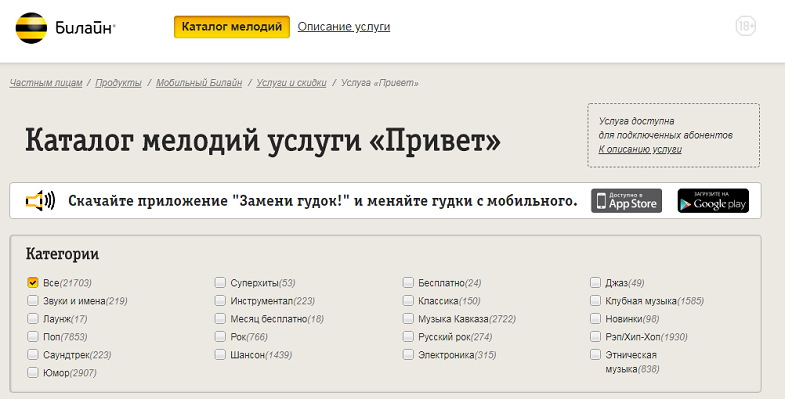Check the "Джаз" category checkbox
Viewport: 785px width, 399px height.
tap(595, 282)
